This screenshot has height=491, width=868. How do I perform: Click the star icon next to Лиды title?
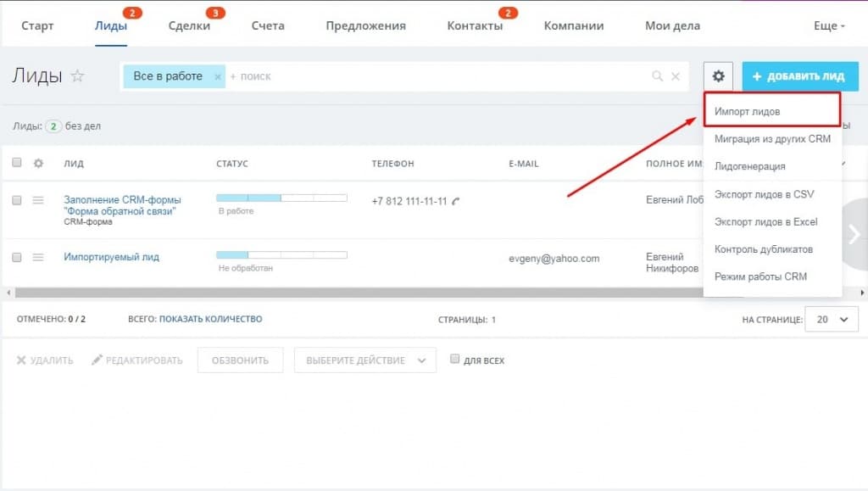pyautogui.click(x=77, y=76)
